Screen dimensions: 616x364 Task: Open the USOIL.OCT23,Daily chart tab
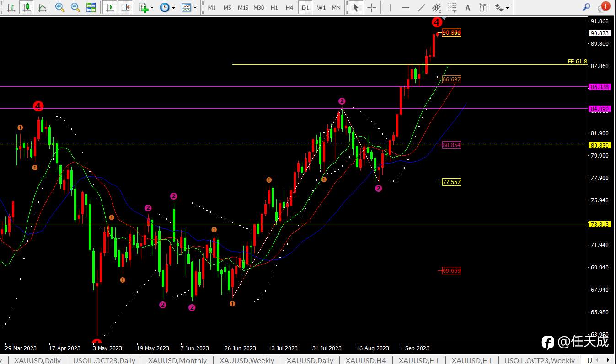(x=104, y=360)
